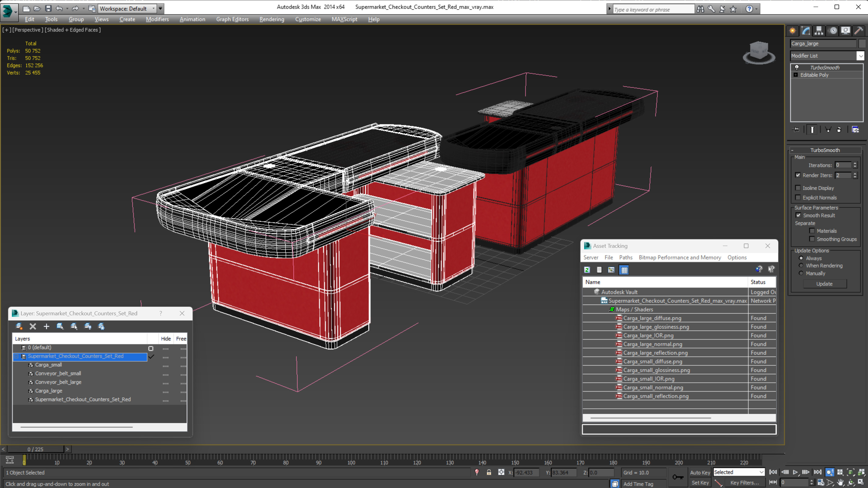This screenshot has height=488, width=868.
Task: Click the Refresh icon in Asset Tracking
Action: (x=587, y=270)
